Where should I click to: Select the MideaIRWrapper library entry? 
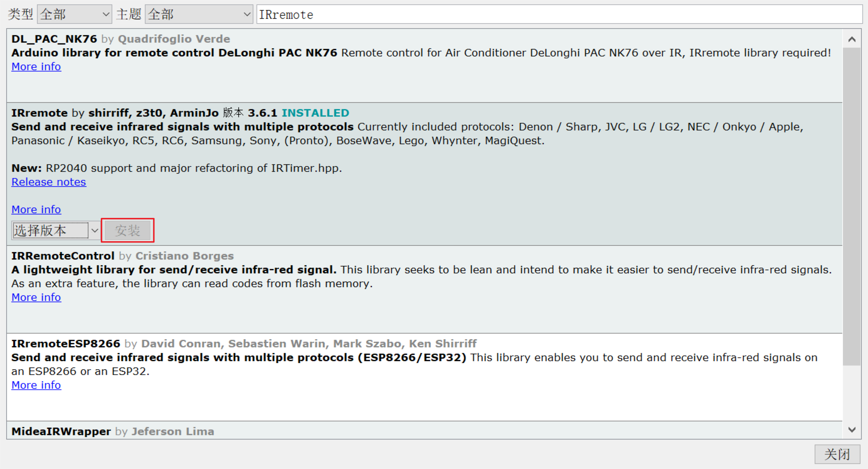click(x=61, y=431)
